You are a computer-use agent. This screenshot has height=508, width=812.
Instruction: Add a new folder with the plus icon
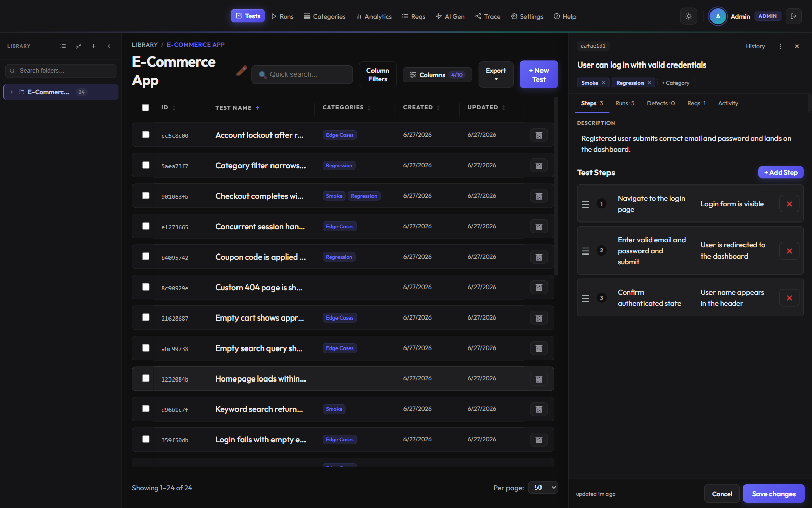tap(94, 46)
